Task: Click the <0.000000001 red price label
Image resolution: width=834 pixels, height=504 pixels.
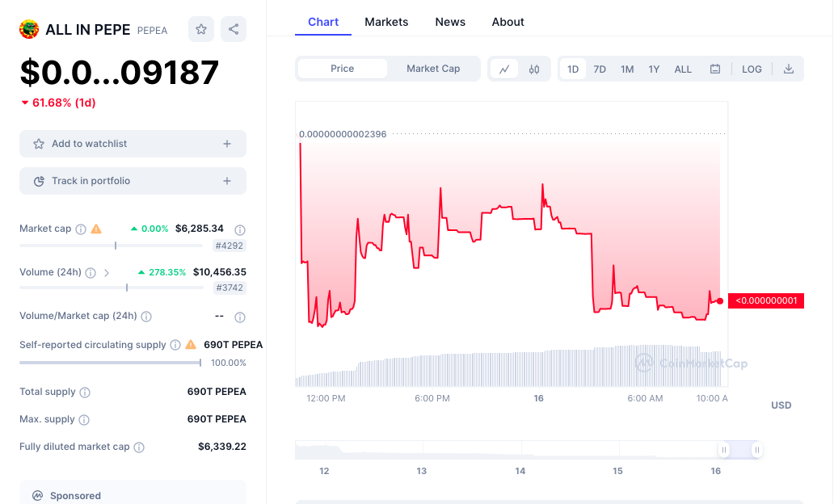Action: point(766,301)
